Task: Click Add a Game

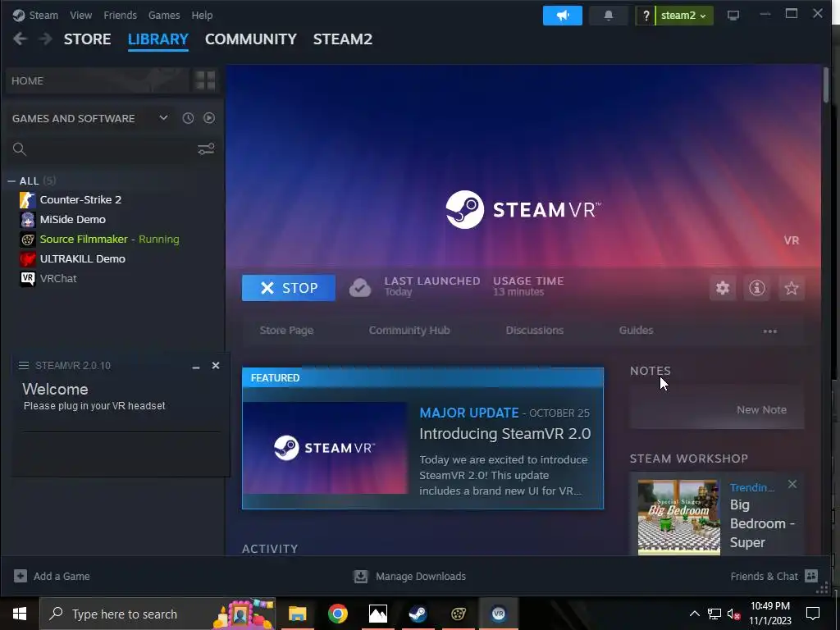Action: point(52,577)
